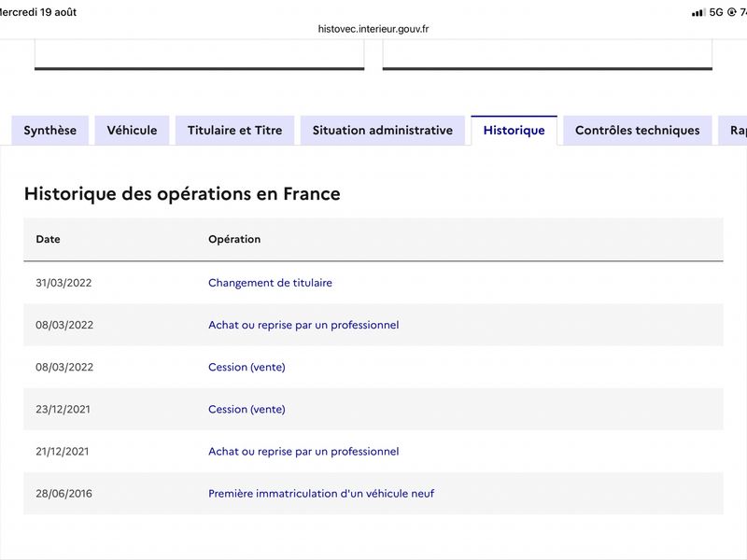The image size is (747, 560).
Task: Open the Titulaire et Titre tab
Action: [235, 130]
